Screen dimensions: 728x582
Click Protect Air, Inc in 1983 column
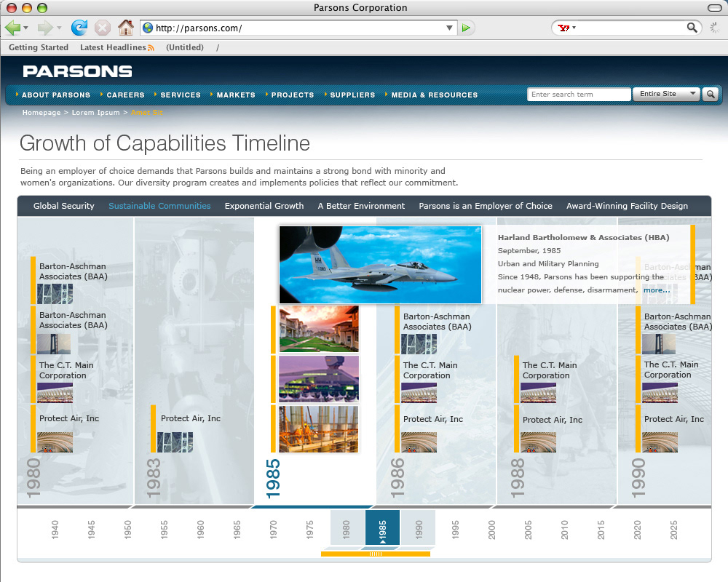(x=190, y=418)
